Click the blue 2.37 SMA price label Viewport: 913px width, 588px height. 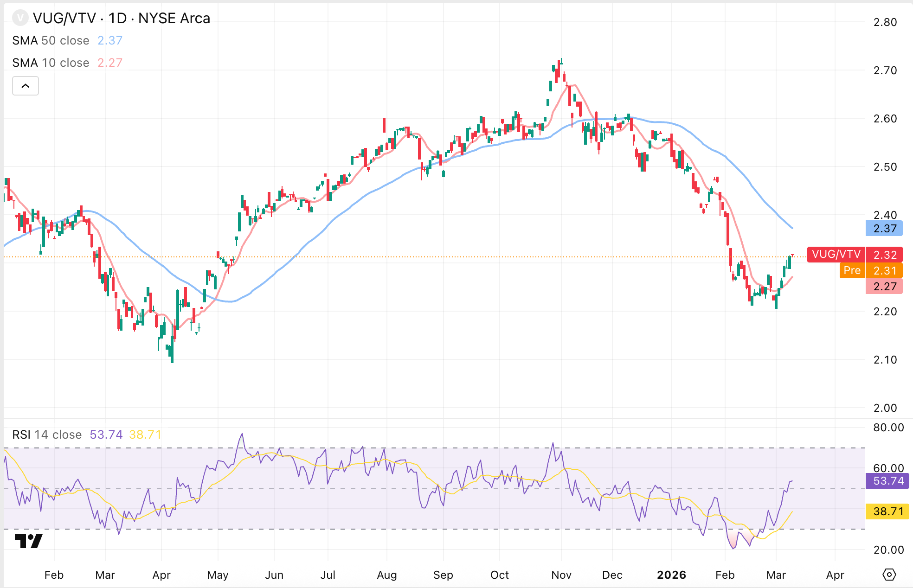click(884, 228)
